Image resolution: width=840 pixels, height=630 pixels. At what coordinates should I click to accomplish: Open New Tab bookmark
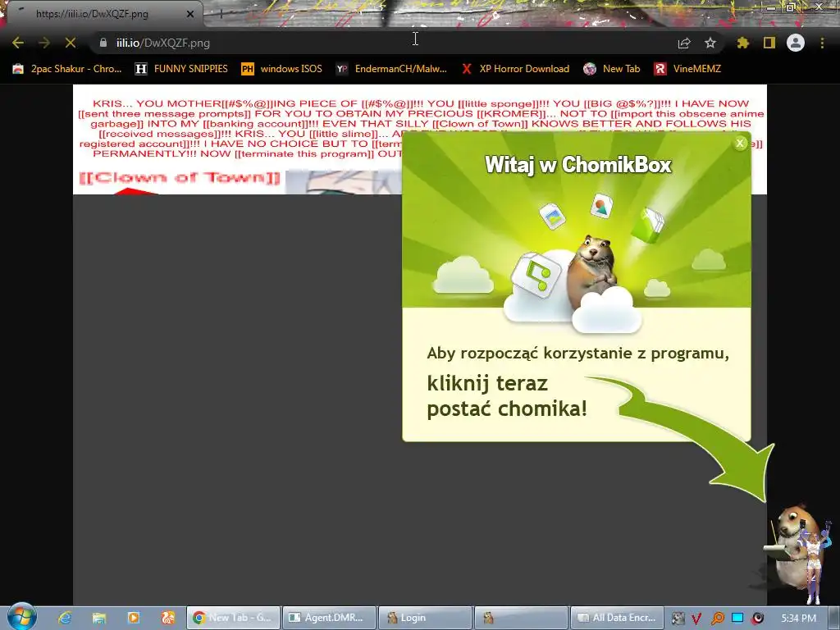coord(612,69)
